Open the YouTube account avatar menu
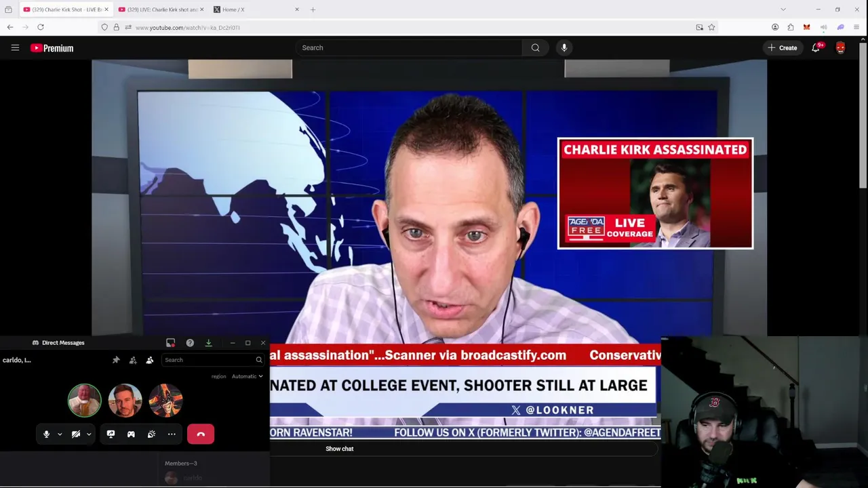 [841, 47]
